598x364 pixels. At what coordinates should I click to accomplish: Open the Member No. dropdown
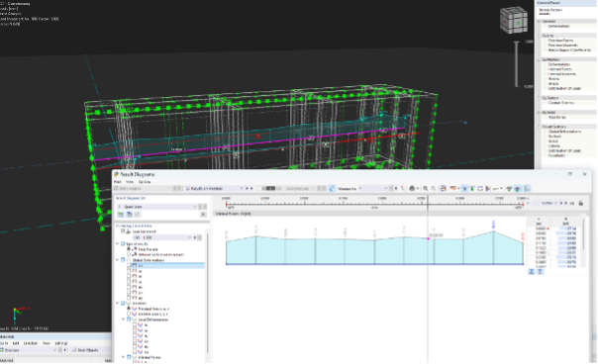(385, 188)
